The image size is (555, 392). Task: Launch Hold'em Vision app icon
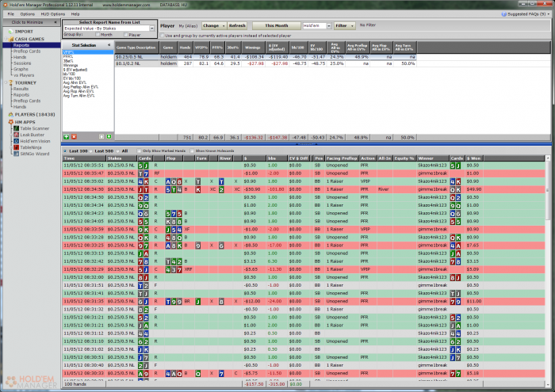click(x=17, y=141)
